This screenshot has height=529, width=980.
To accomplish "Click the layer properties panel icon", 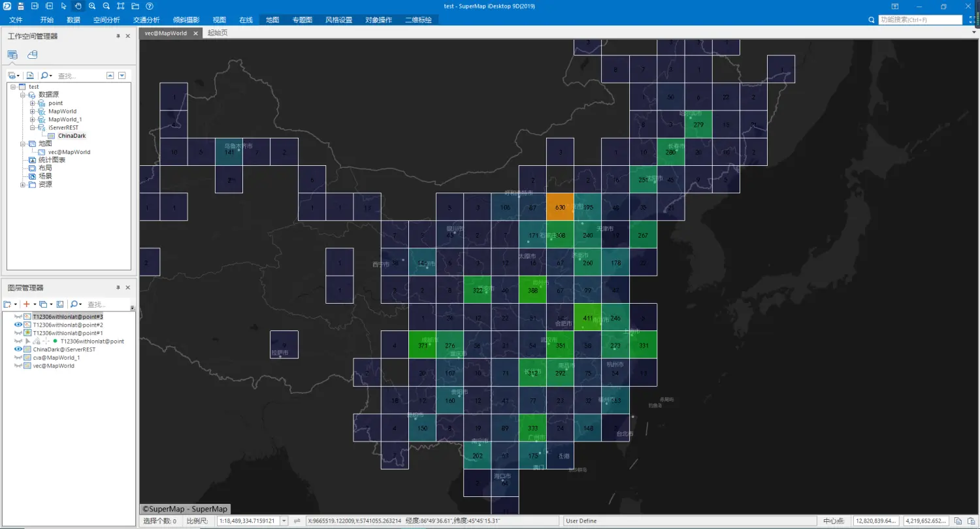I will click(x=60, y=304).
